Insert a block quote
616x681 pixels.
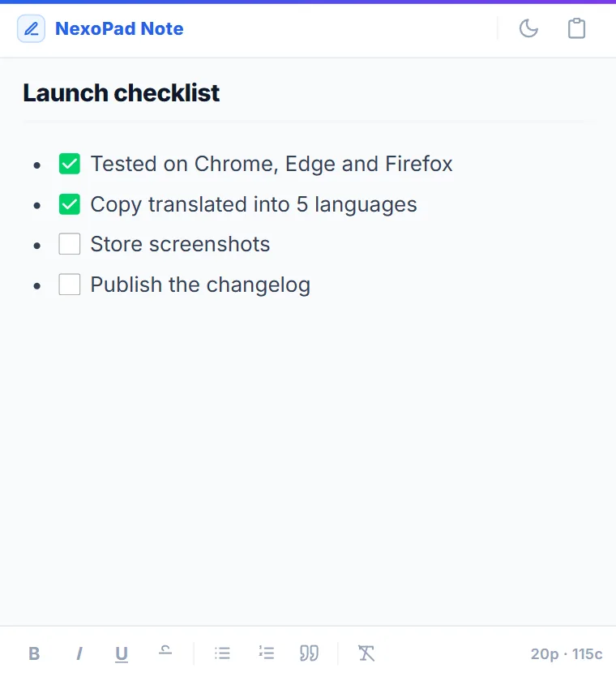(310, 653)
